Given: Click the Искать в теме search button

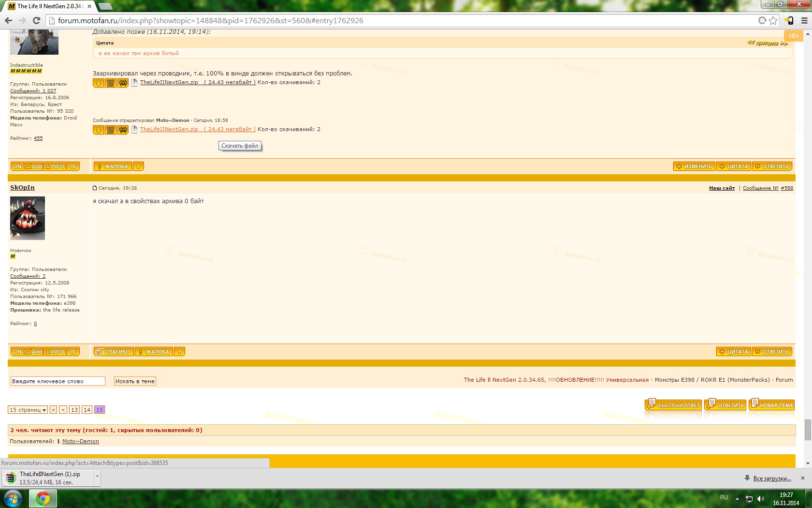Looking at the screenshot, I should coord(135,381).
